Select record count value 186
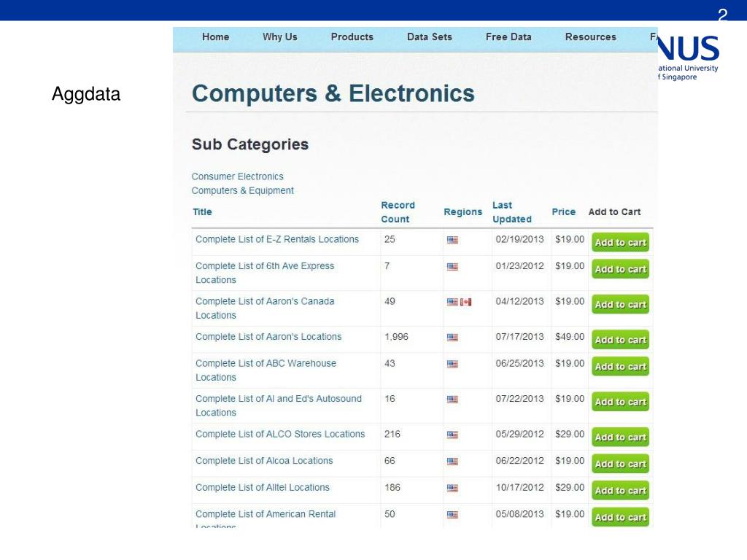Image resolution: width=747 pixels, height=560 pixels. coord(392,487)
